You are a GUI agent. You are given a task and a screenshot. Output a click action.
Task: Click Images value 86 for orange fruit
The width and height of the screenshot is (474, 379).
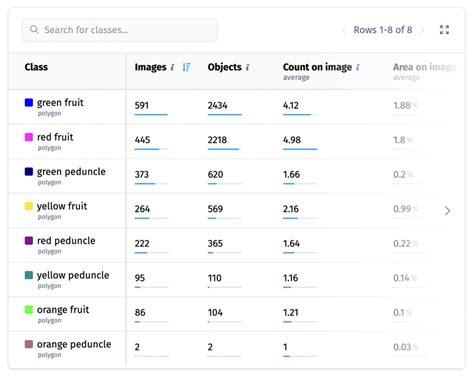point(140,312)
